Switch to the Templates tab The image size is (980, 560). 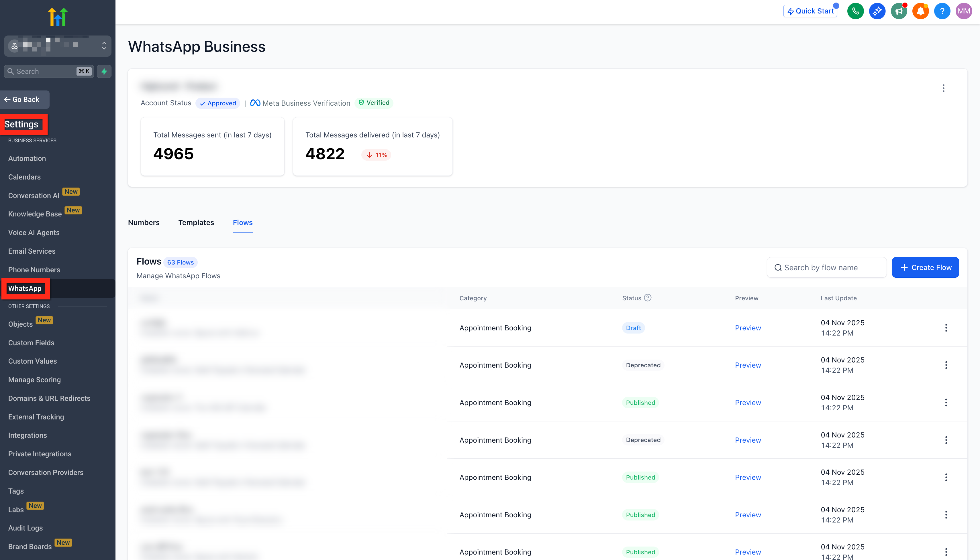tap(196, 223)
